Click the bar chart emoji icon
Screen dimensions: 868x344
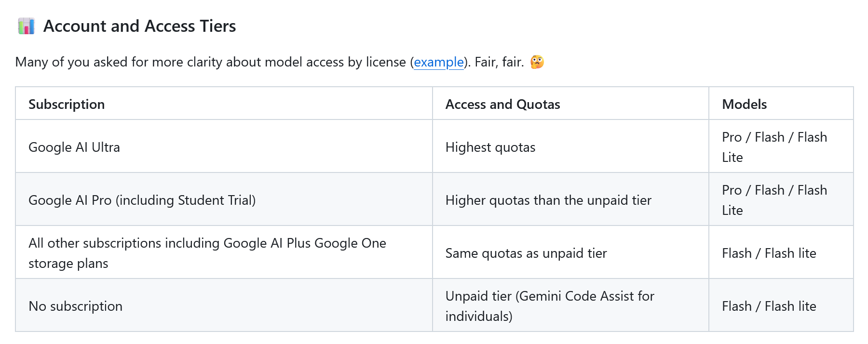(x=26, y=26)
